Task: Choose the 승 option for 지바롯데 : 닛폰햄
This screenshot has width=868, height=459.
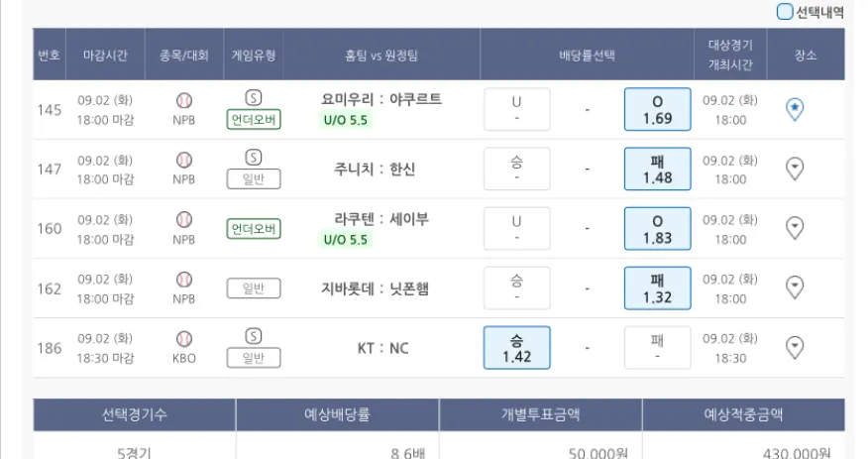Action: pos(516,288)
